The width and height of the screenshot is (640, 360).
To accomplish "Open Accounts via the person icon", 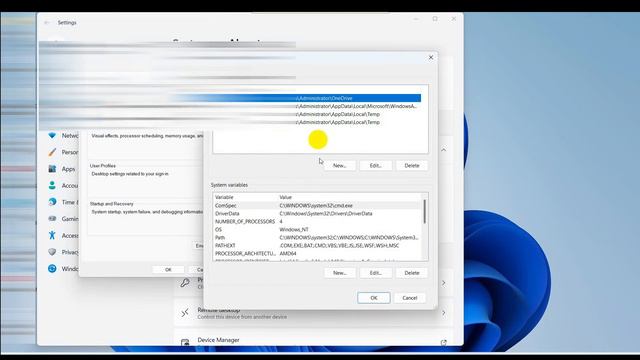I will (52, 185).
